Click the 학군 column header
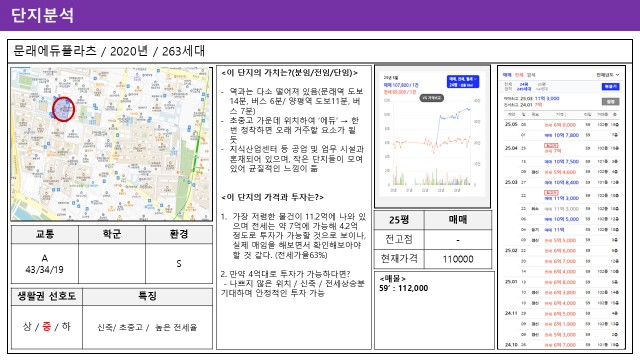Image resolution: width=640 pixels, height=360 pixels. pyautogui.click(x=112, y=234)
